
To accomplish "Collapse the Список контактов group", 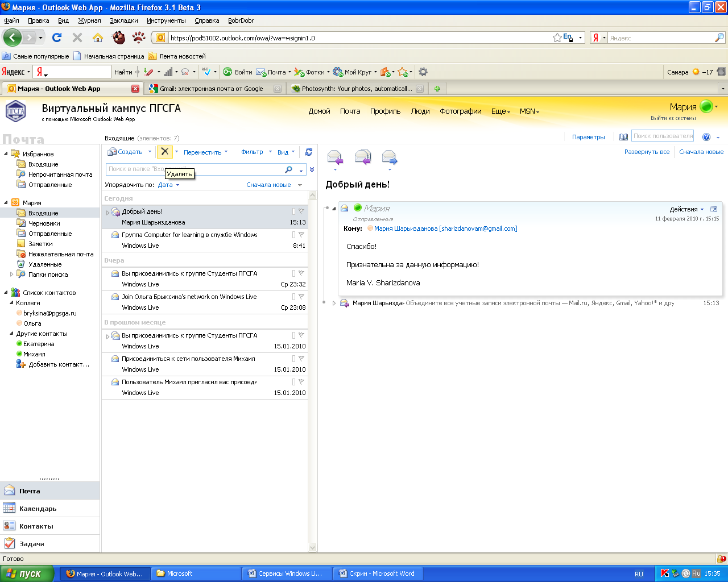I will 6,292.
